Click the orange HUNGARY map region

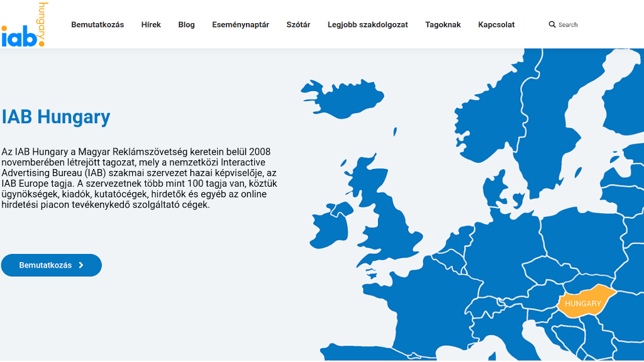(586, 302)
